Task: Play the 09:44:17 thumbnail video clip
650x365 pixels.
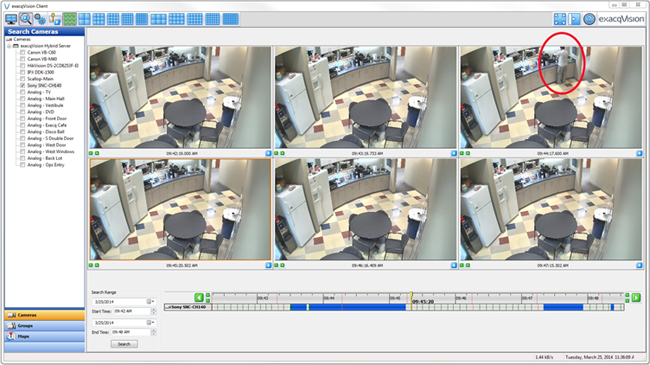Action: point(639,153)
